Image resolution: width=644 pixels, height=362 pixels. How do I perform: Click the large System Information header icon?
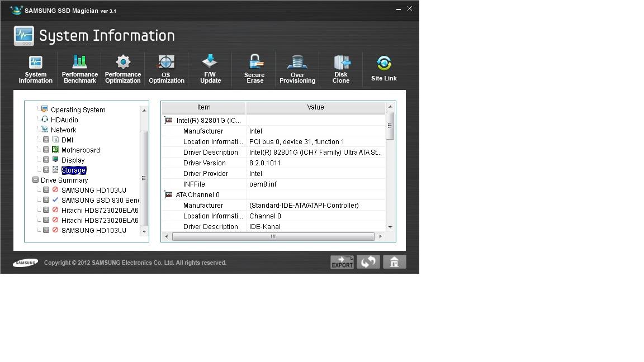[x=24, y=36]
